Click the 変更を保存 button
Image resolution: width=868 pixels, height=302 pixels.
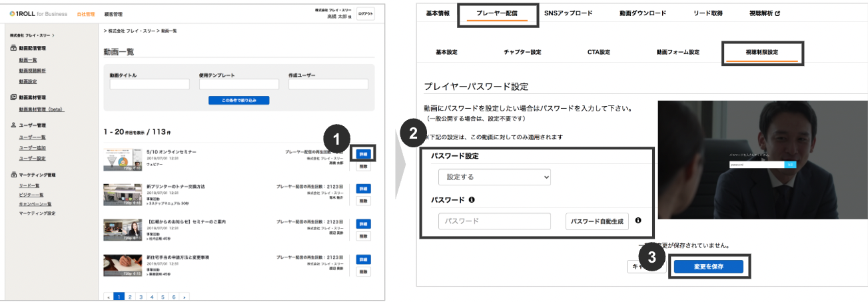click(x=709, y=266)
